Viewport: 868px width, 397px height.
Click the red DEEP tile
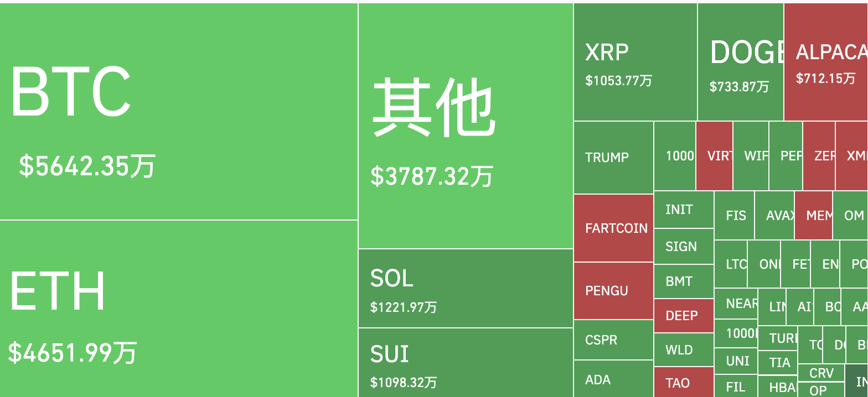tap(684, 316)
